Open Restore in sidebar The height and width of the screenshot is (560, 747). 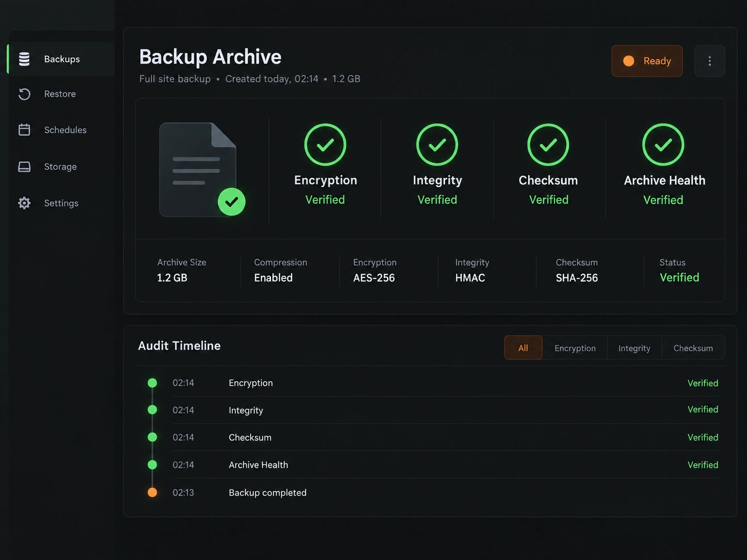pos(60,94)
